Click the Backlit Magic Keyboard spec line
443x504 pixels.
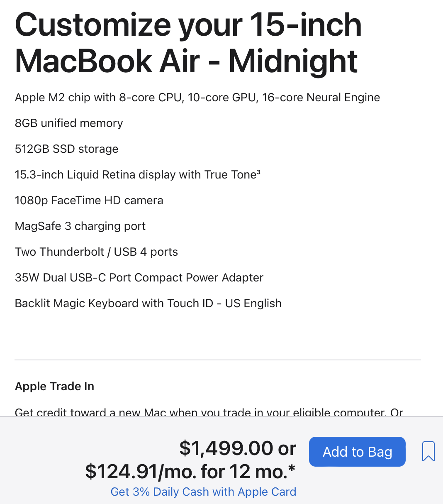pyautogui.click(x=148, y=303)
